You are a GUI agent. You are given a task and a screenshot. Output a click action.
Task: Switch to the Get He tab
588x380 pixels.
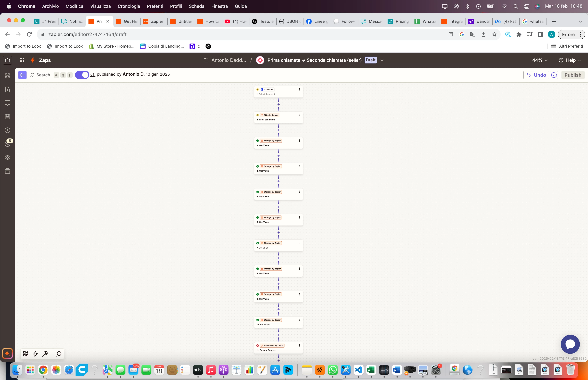pyautogui.click(x=127, y=21)
